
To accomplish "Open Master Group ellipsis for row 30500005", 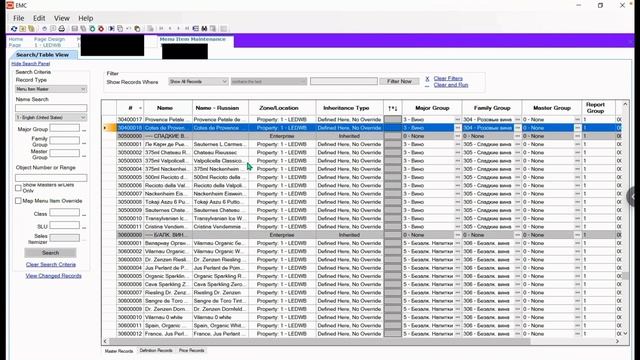I will [577, 177].
